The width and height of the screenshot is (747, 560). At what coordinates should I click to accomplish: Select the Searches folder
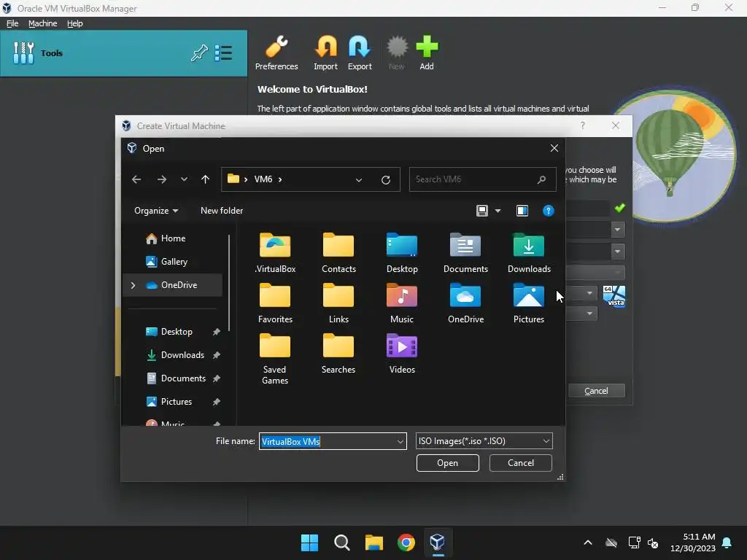338,354
